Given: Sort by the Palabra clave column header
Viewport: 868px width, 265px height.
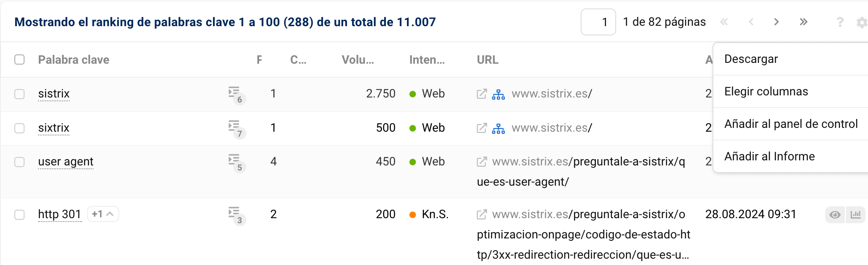Looking at the screenshot, I should point(74,60).
